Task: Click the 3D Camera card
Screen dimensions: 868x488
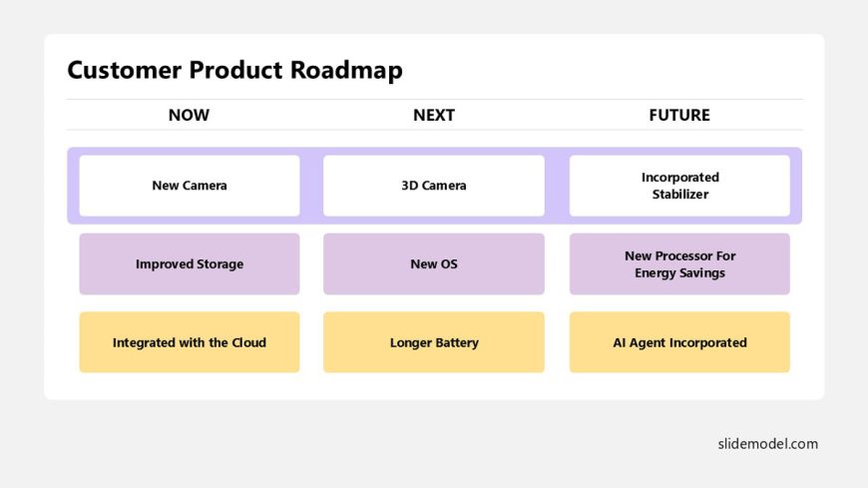Action: [x=434, y=186]
